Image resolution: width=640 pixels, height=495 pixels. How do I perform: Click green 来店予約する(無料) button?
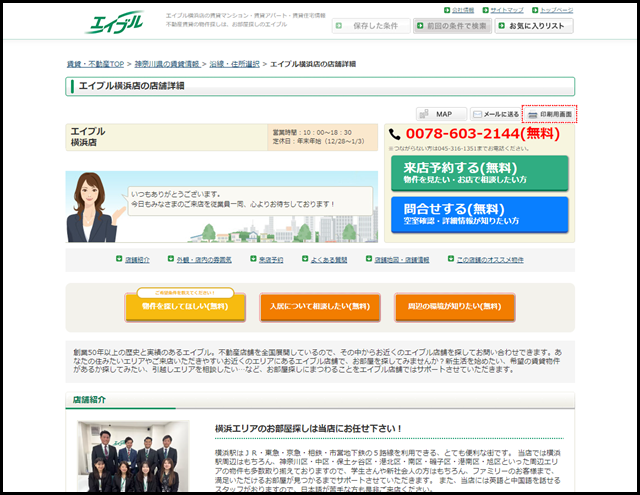click(x=480, y=173)
